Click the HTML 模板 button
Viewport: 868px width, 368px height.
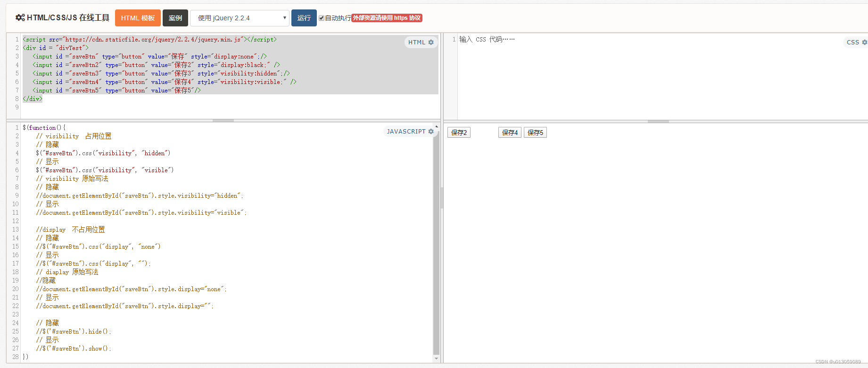138,18
